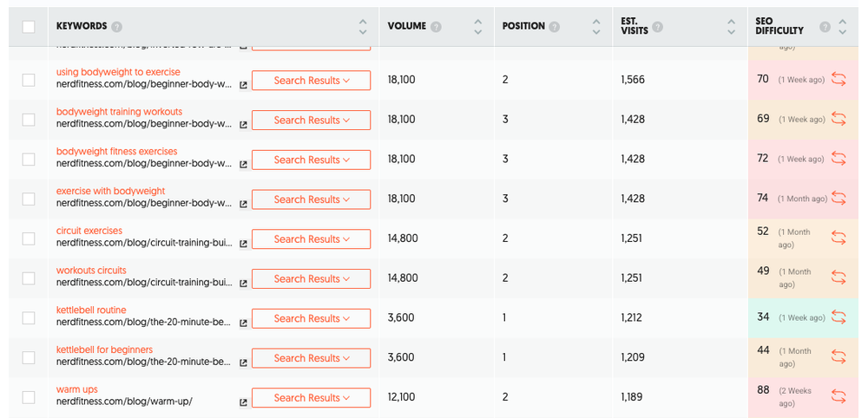The image size is (868, 418).
Task: Click the help icon next to SEO Difficulty header
Action: [825, 27]
